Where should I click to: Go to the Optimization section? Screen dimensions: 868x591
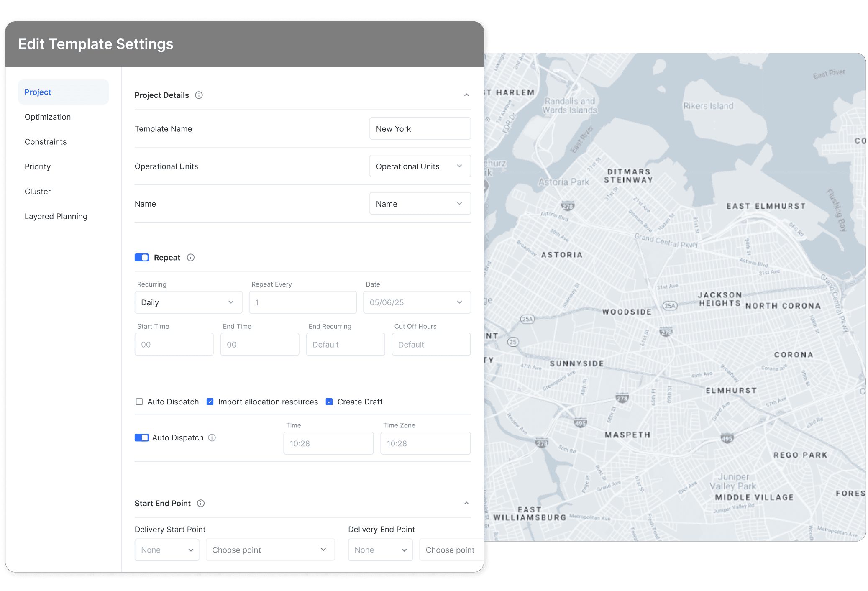click(x=48, y=117)
